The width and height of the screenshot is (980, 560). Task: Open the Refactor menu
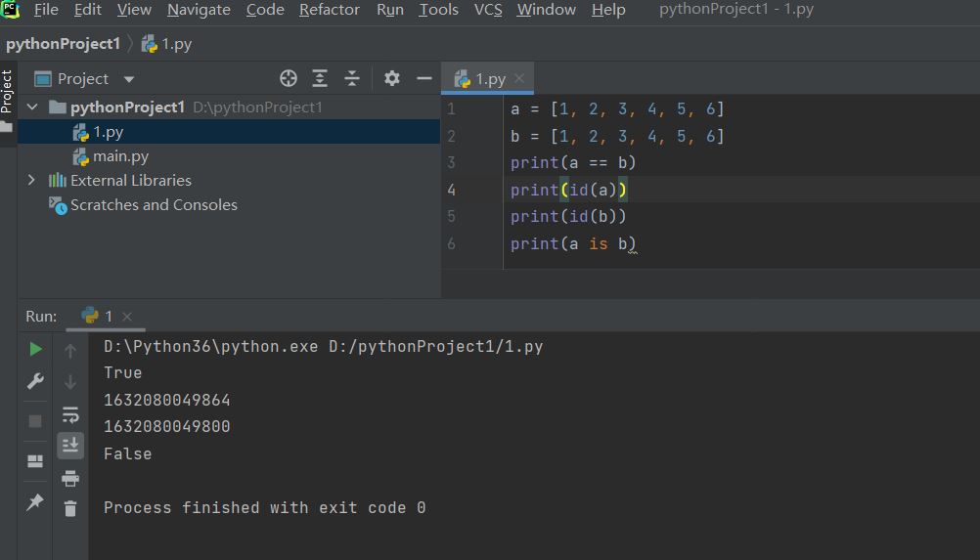click(x=329, y=10)
